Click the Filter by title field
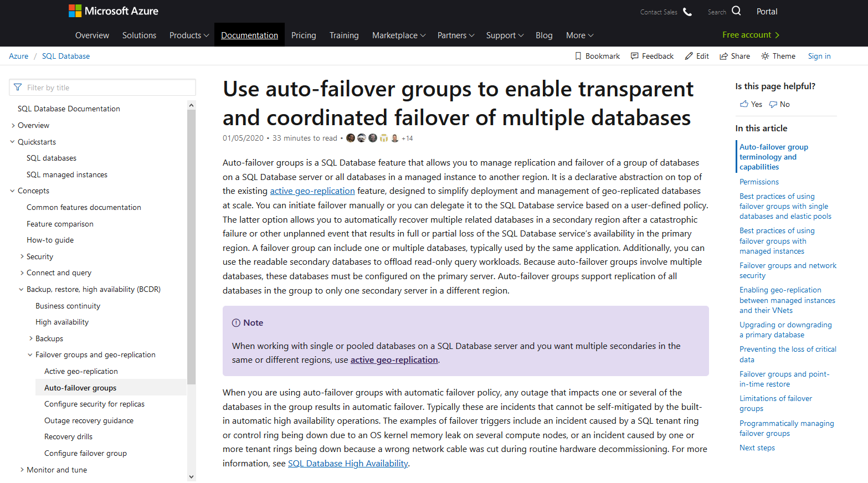868x483 pixels. point(102,88)
